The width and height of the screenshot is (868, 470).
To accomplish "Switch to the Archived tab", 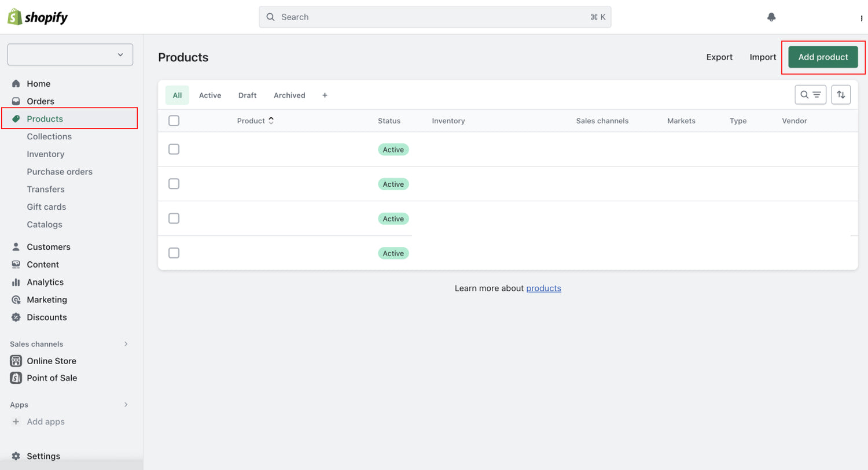I will click(x=289, y=95).
